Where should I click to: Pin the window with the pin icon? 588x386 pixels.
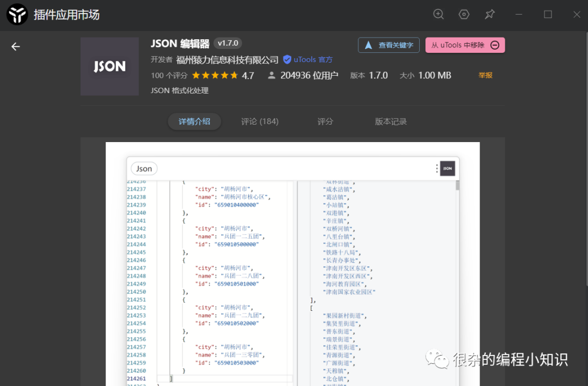pyautogui.click(x=490, y=14)
